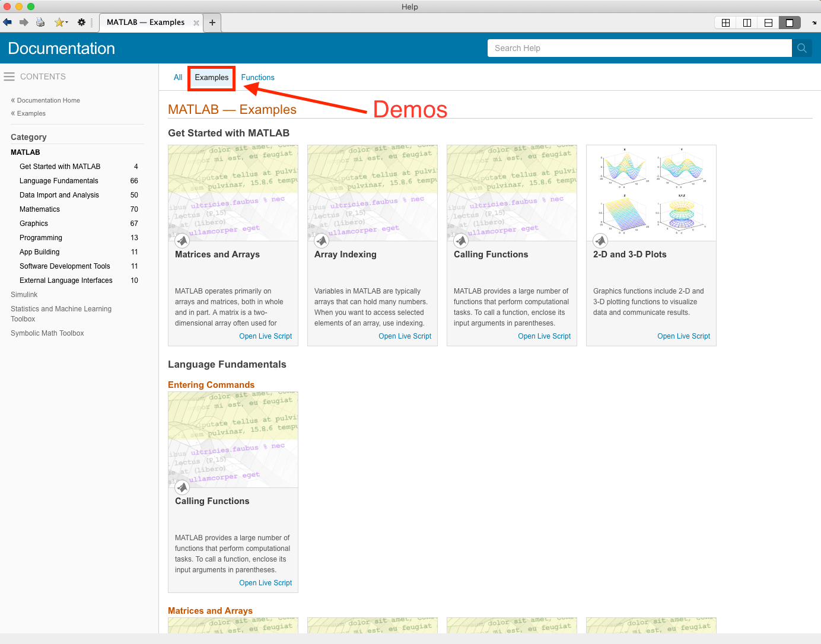Close the MATLAB — Examples tab
Image resolution: width=821 pixels, height=644 pixels.
pos(196,23)
